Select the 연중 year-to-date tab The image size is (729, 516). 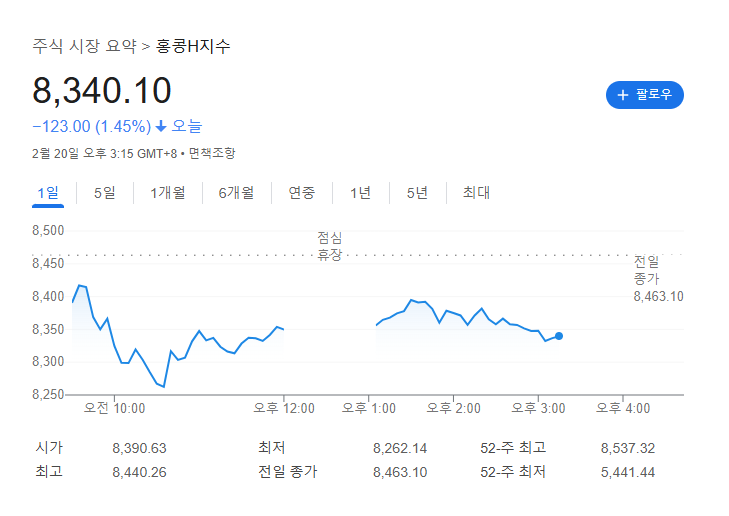[x=302, y=193]
